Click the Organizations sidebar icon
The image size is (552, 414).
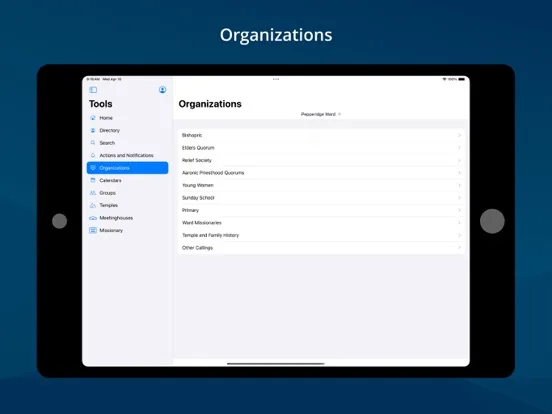click(93, 168)
